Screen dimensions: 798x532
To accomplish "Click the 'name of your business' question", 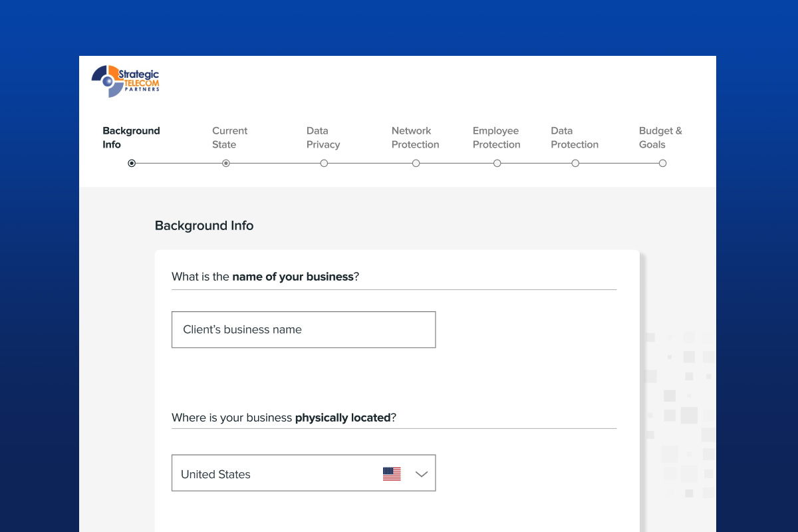I will tap(265, 277).
